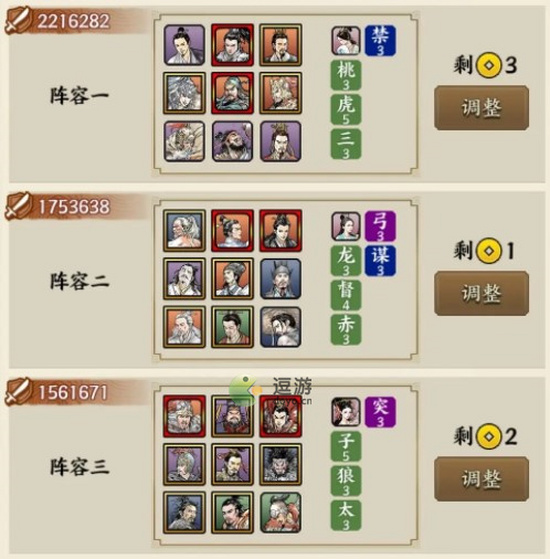The height and width of the screenshot is (559, 550).
Task: Select the female advisor portrait in 阵容一
Action: [x=346, y=41]
